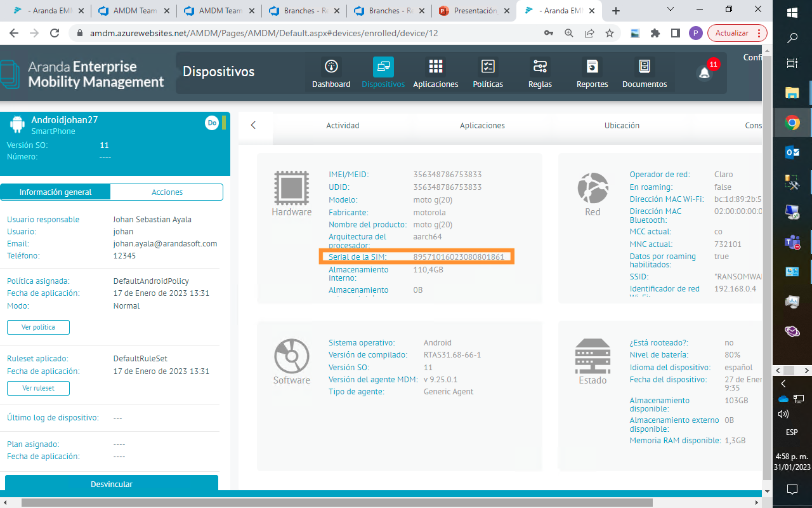Click the ESP language indicator
812x508 pixels.
(x=792, y=432)
